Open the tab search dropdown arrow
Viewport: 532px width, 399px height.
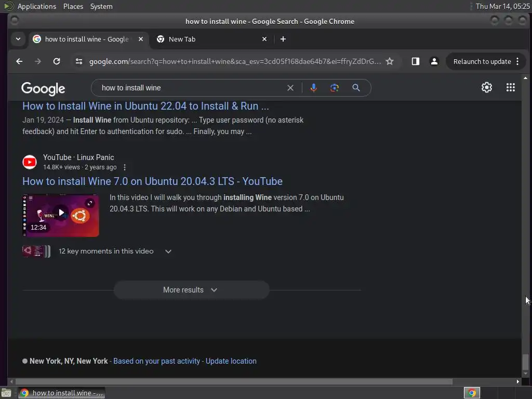coord(18,39)
